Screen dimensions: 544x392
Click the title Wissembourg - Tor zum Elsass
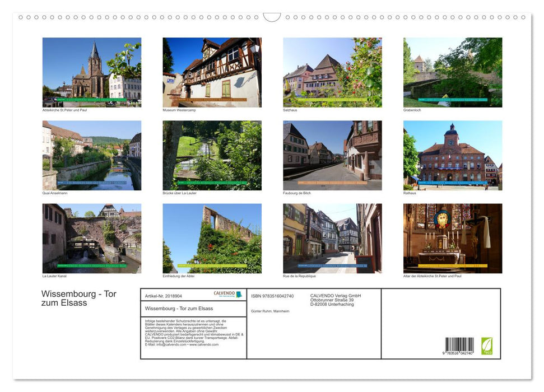pyautogui.click(x=78, y=298)
